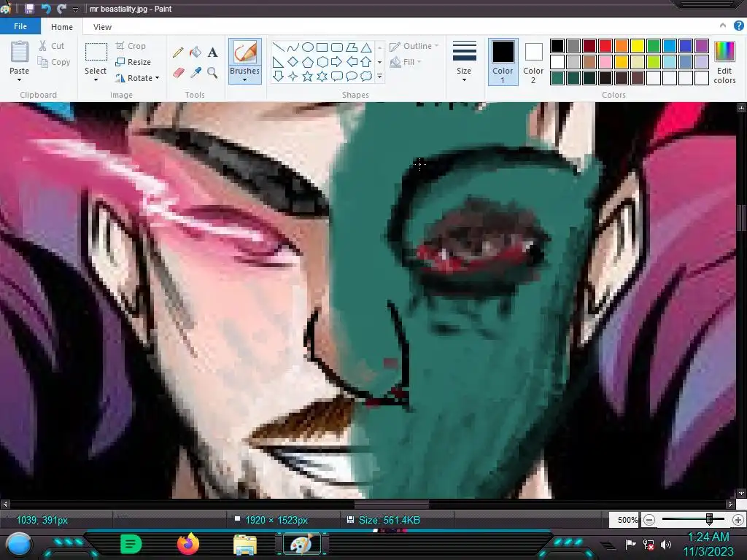Open Paint Help question mark icon
The height and width of the screenshot is (560, 747).
(738, 26)
